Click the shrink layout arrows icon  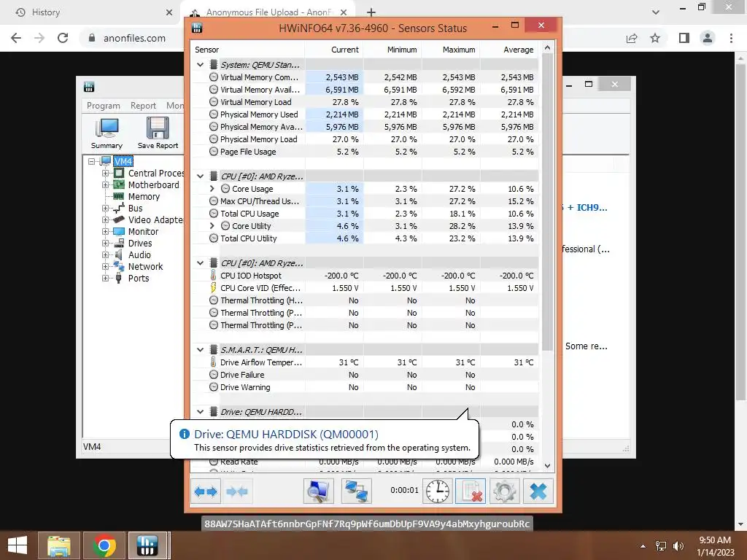pos(237,491)
